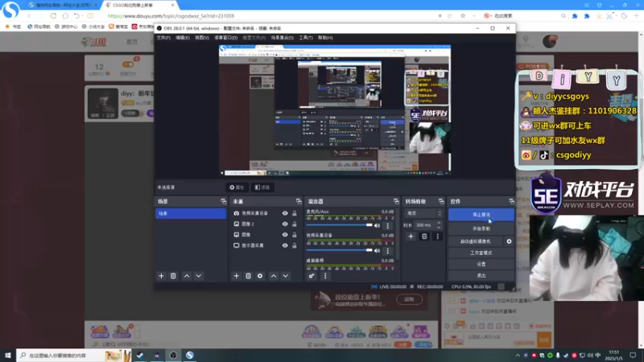This screenshot has height=362, width=644.
Task: Move source down in Sources panel
Action: (x=286, y=276)
